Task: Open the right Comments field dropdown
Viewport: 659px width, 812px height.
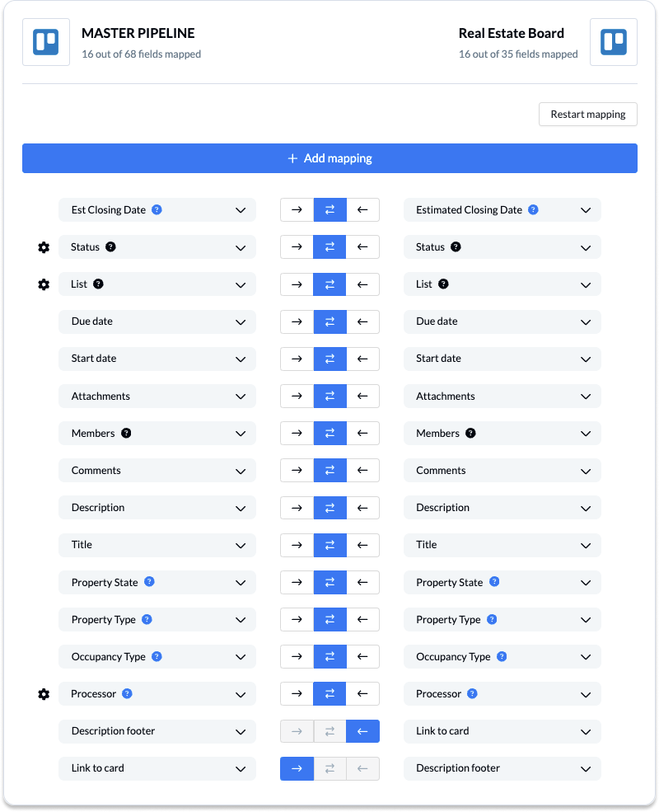Action: click(502, 470)
